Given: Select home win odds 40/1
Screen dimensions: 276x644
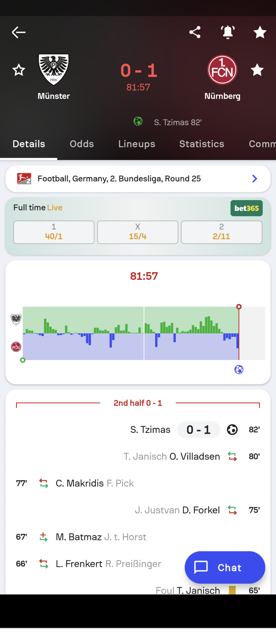Looking at the screenshot, I should (54, 232).
